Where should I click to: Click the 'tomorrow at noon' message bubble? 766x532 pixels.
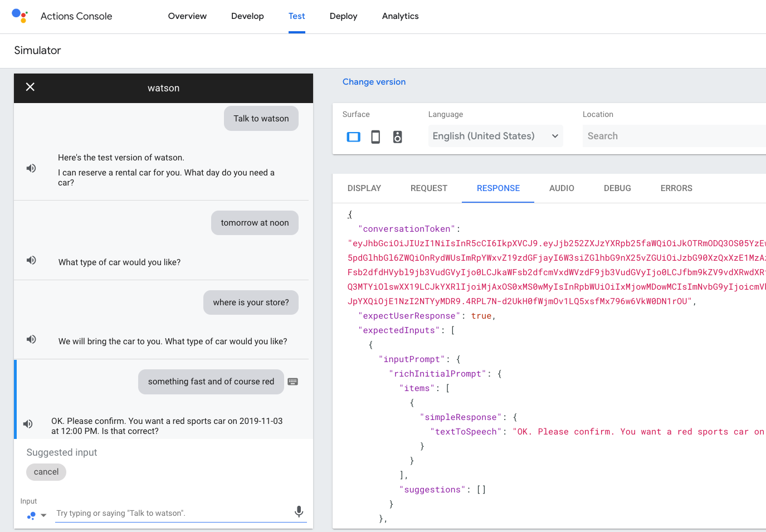255,223
